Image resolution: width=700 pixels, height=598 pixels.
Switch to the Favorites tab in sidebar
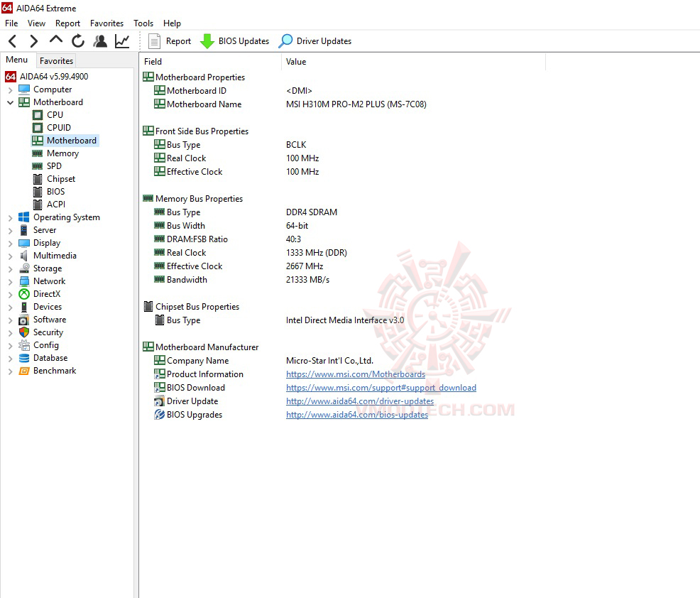[56, 61]
